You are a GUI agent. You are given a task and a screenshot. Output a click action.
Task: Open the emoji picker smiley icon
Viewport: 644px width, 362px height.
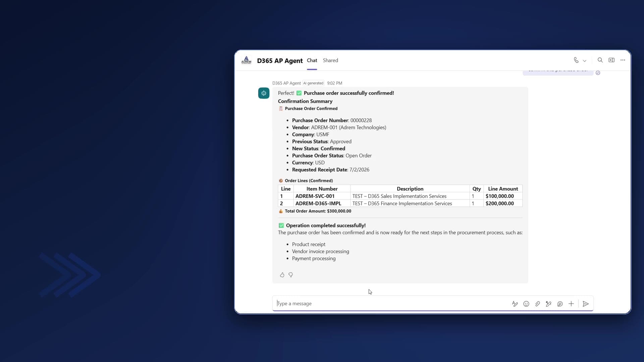point(526,304)
